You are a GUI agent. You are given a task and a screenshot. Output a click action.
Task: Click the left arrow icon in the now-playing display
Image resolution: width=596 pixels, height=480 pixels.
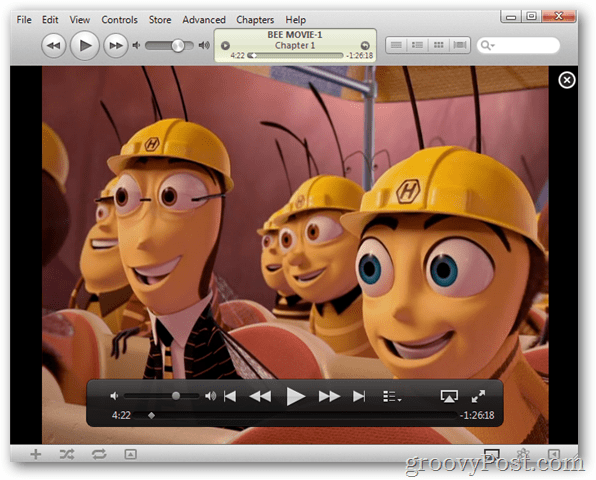pos(225,46)
